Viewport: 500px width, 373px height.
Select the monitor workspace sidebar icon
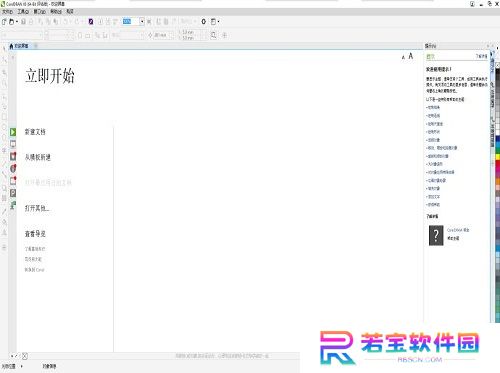[13, 144]
